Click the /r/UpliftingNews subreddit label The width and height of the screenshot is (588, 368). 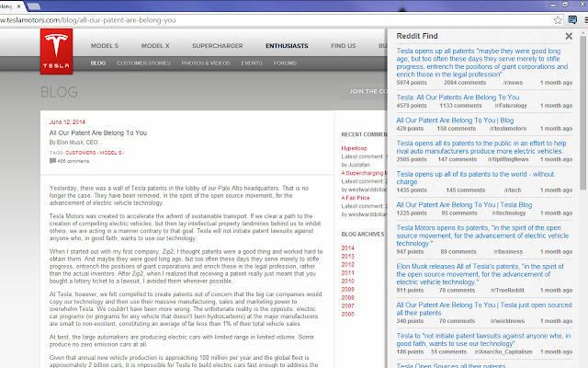pyautogui.click(x=508, y=159)
